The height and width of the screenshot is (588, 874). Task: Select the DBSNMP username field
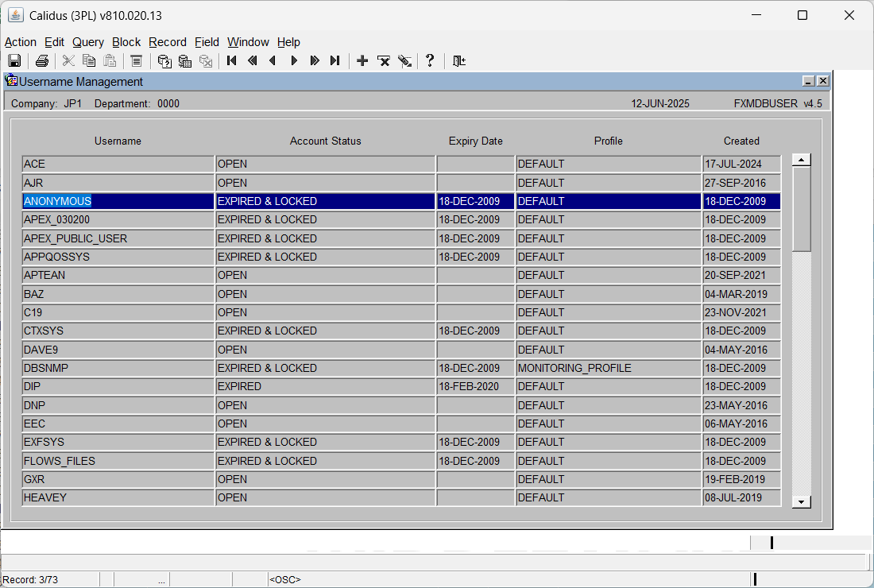118,369
